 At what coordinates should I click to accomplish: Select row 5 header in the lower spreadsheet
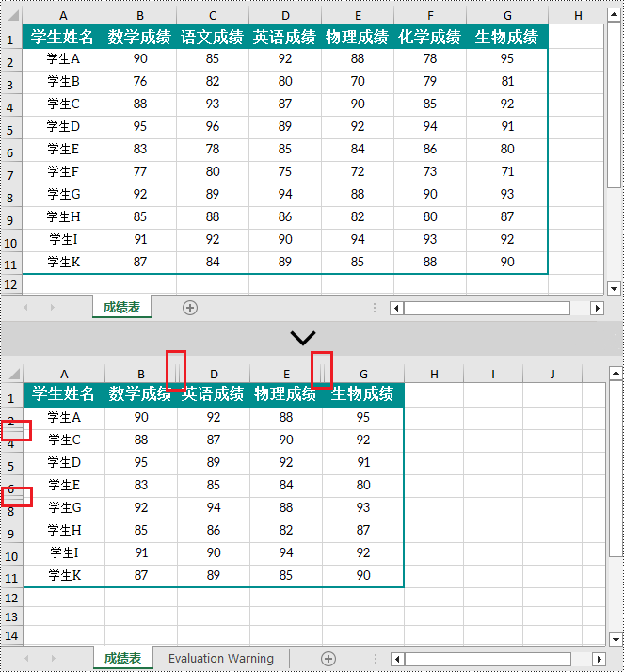[x=12, y=464]
